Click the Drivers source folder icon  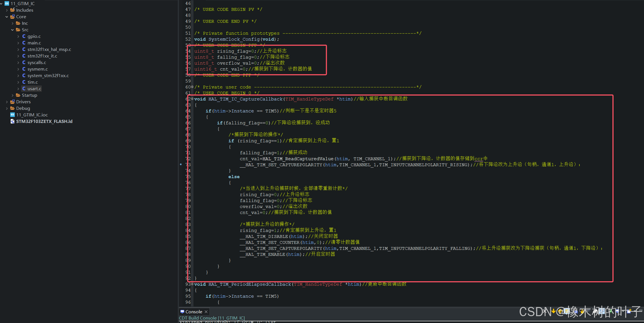click(x=12, y=102)
